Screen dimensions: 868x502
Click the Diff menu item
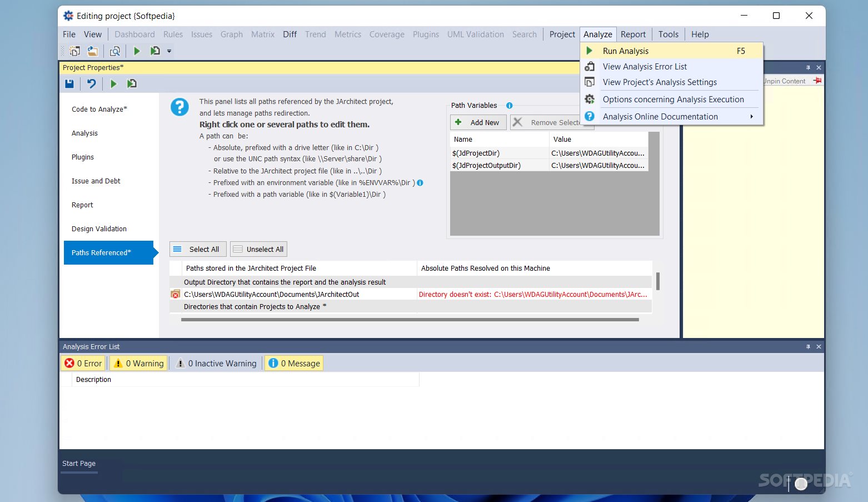[x=290, y=34]
